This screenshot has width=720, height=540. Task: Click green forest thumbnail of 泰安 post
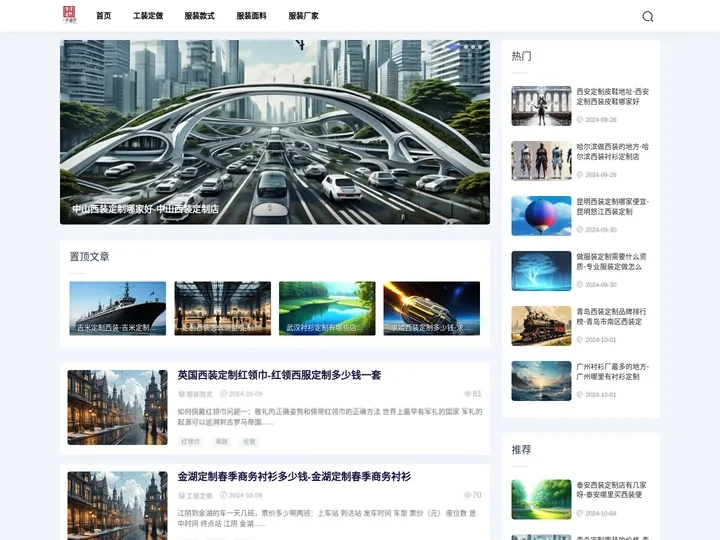pos(541,500)
